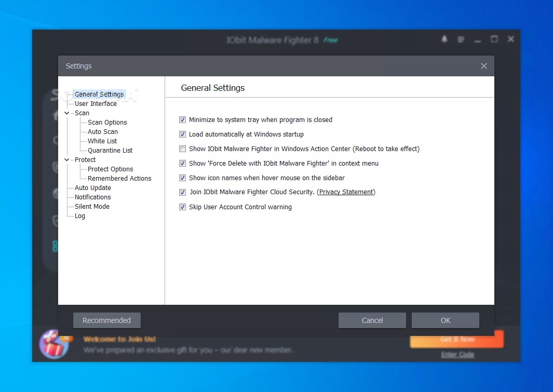Maximize the IObit Malware Fighter window
This screenshot has width=553, height=392.
pyautogui.click(x=494, y=39)
